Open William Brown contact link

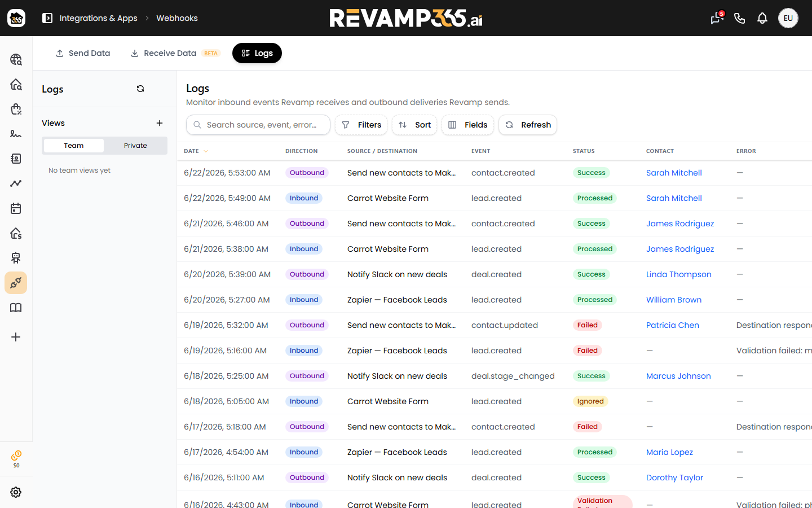click(x=674, y=300)
